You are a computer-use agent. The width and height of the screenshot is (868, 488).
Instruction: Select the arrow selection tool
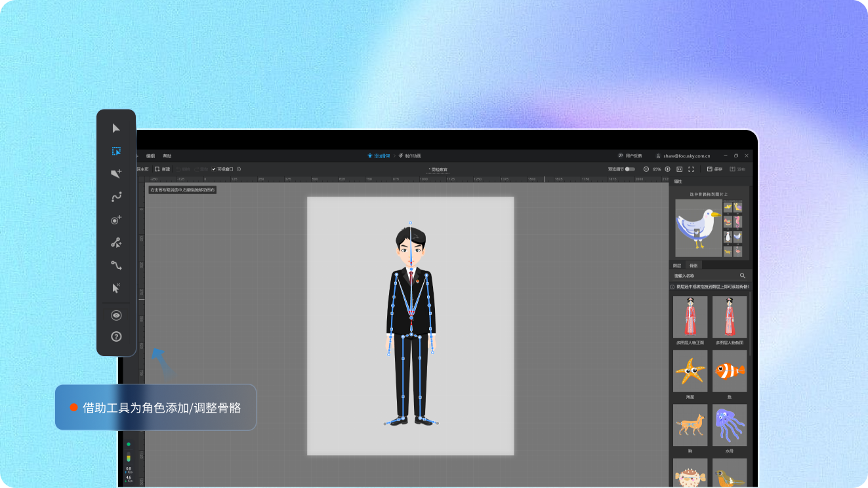coord(116,128)
